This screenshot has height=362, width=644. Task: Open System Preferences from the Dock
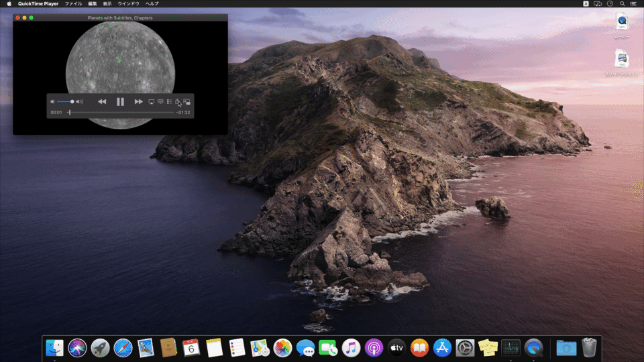(465, 348)
